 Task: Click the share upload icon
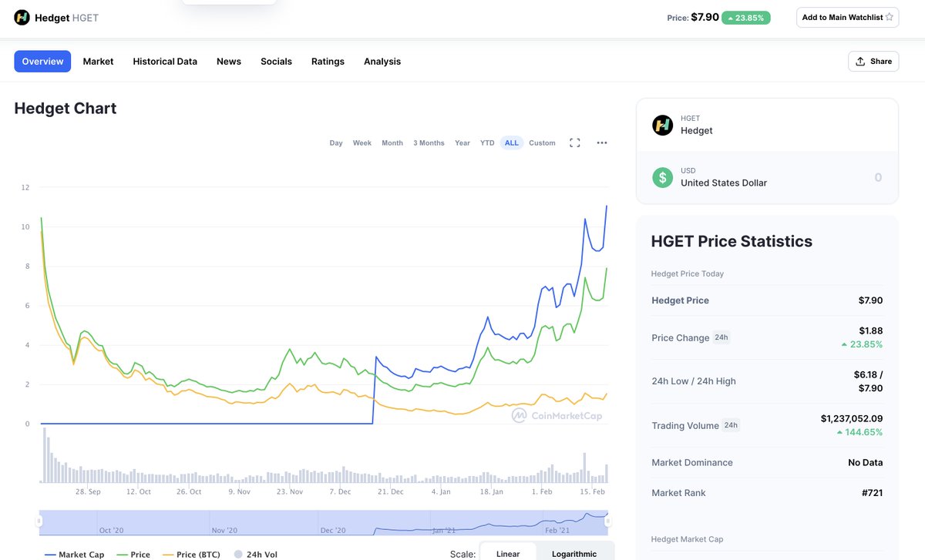point(860,62)
